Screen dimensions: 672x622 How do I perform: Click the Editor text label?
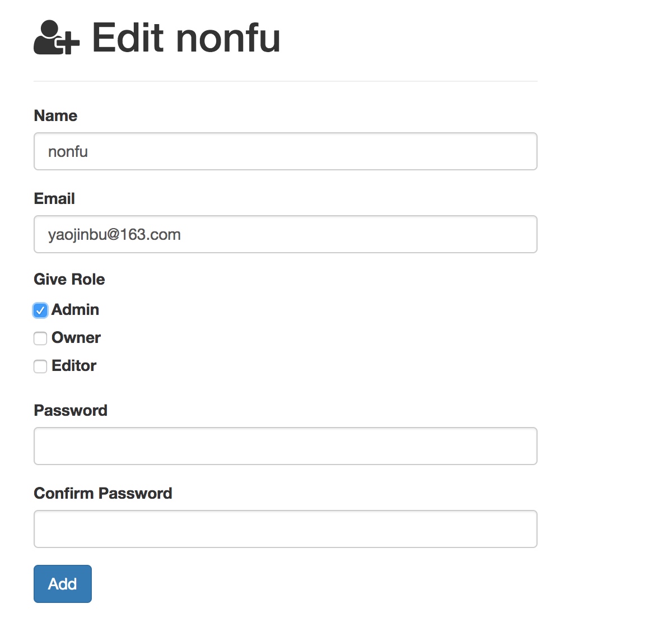74,365
